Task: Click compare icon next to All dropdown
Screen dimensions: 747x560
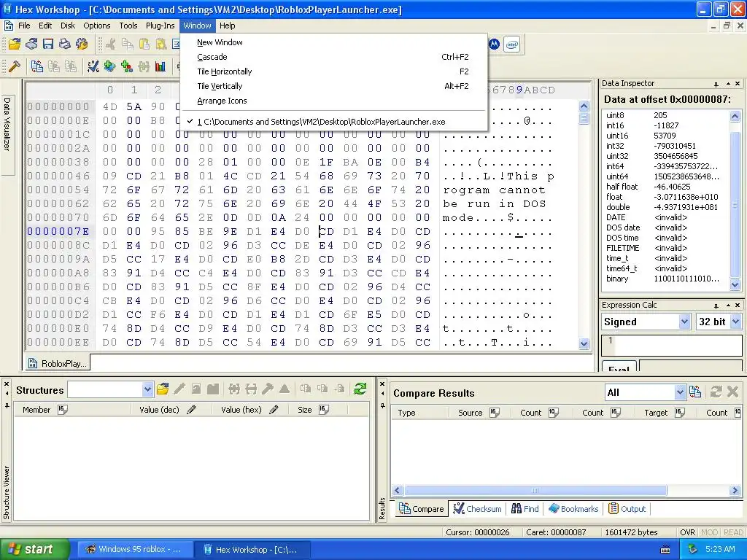Action: pyautogui.click(x=695, y=392)
